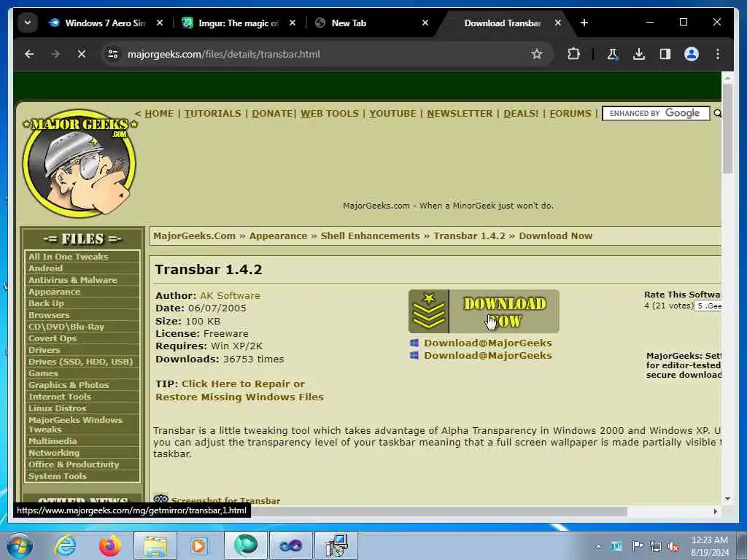Viewport: 747px width, 560px height.
Task: Open Screenshot for Transbar link
Action: point(225,500)
